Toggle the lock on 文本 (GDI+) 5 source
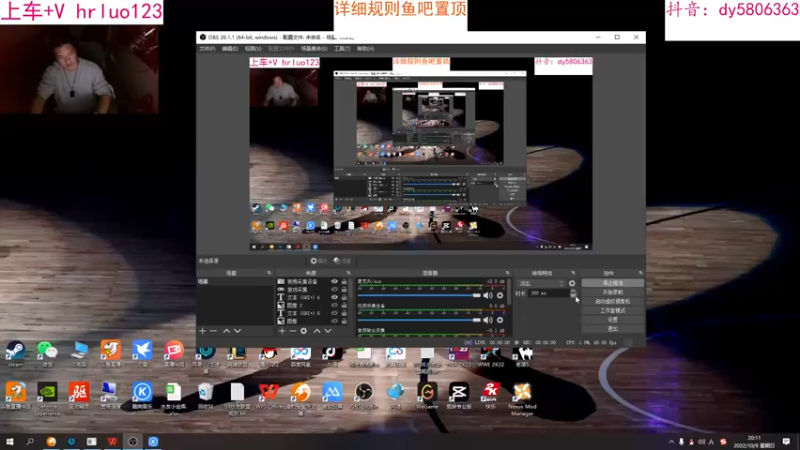Viewport: 800px width, 450px height. pyautogui.click(x=344, y=313)
